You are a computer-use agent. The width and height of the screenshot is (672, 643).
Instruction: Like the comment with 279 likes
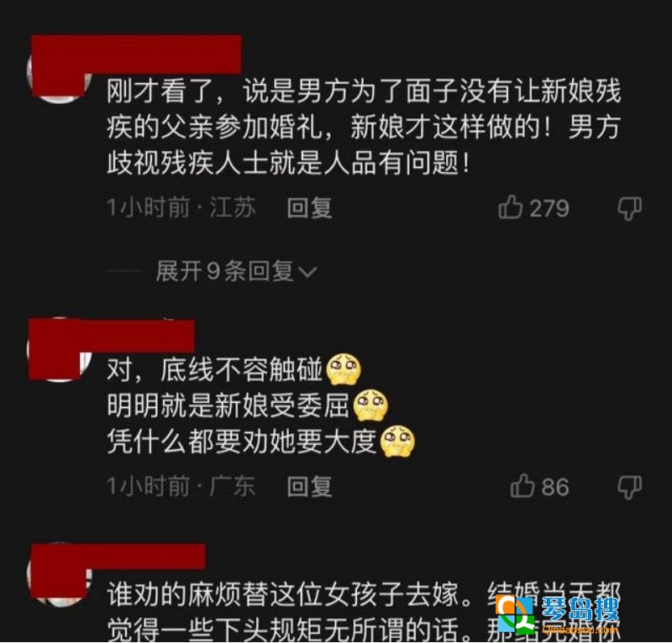click(x=510, y=207)
